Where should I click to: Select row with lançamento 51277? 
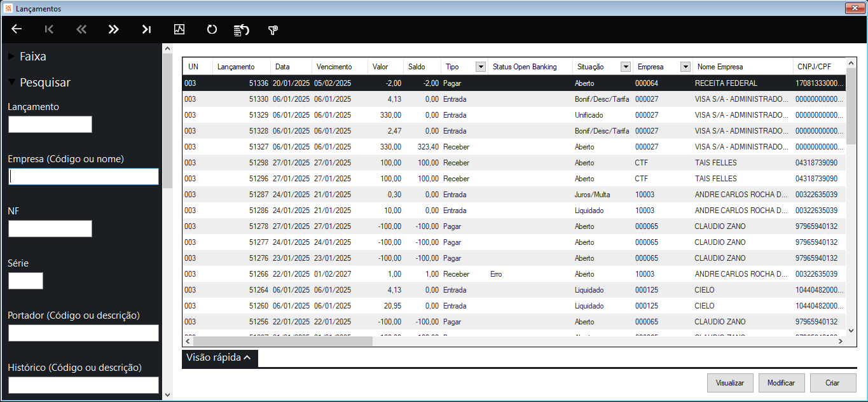[514, 242]
